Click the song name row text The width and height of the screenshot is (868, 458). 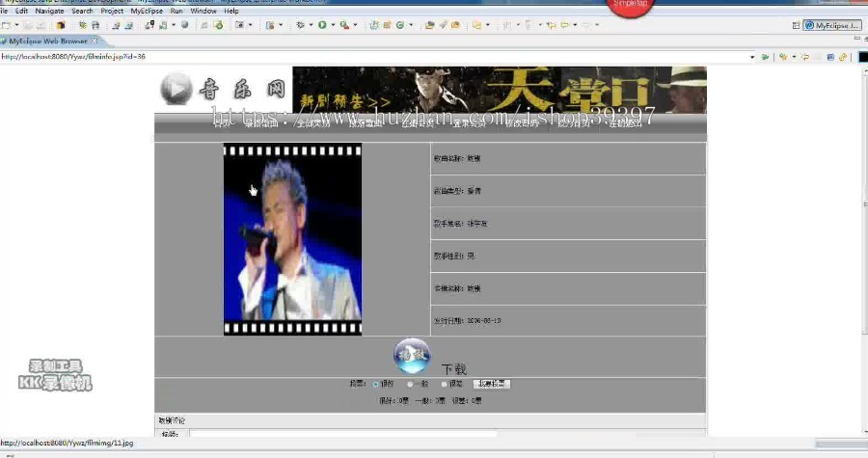457,158
